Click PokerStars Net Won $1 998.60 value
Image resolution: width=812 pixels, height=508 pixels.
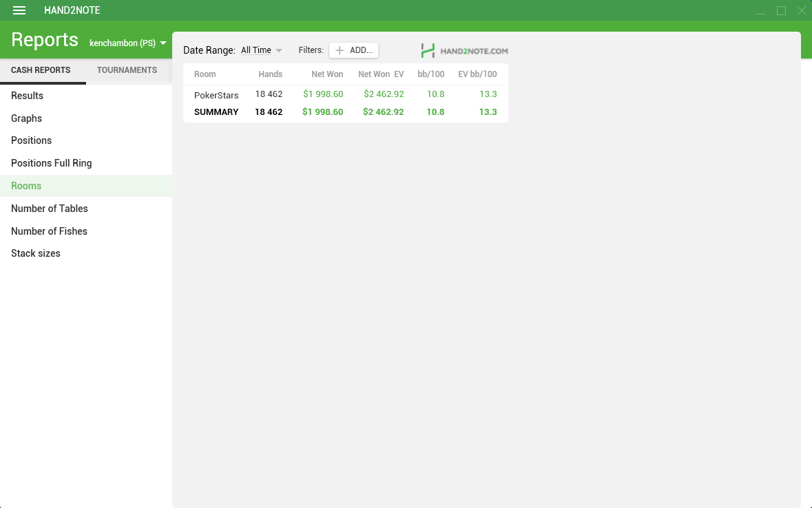click(x=323, y=94)
